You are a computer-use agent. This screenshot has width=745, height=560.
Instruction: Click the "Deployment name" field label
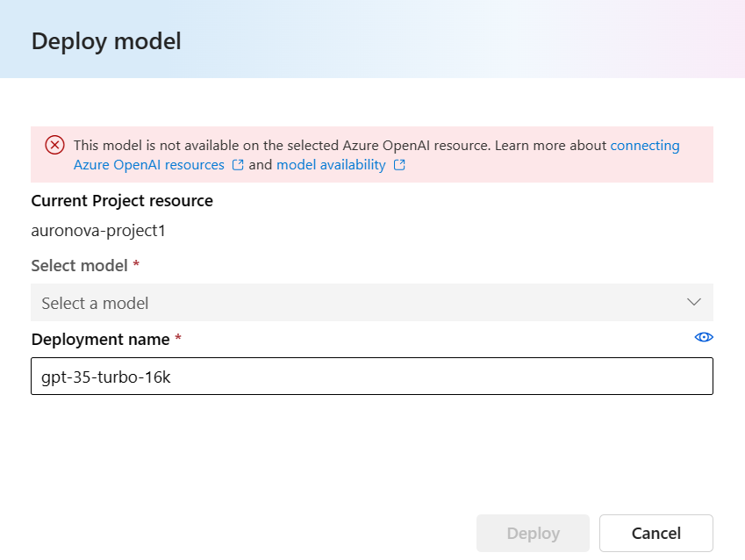98,339
